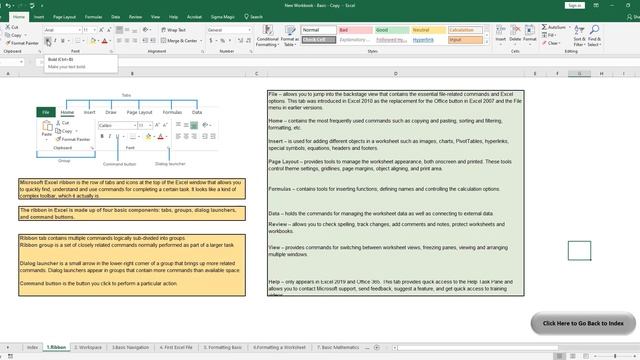This screenshot has width=640, height=360.
Task: Decrease the cell indent
Action: click(145, 41)
